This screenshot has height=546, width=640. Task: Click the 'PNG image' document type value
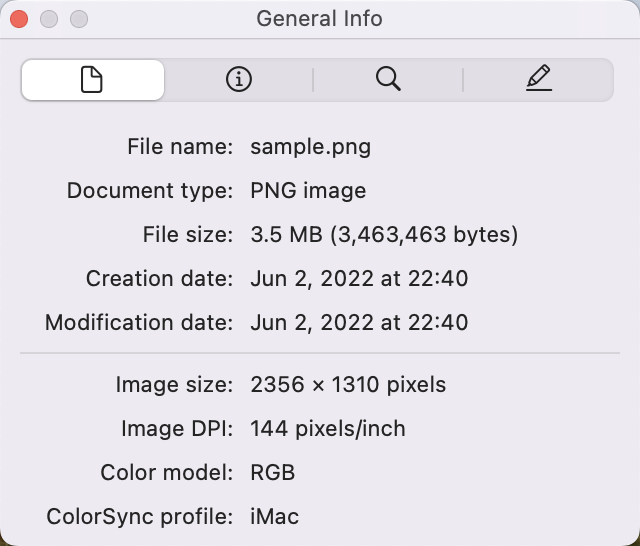pyautogui.click(x=308, y=191)
